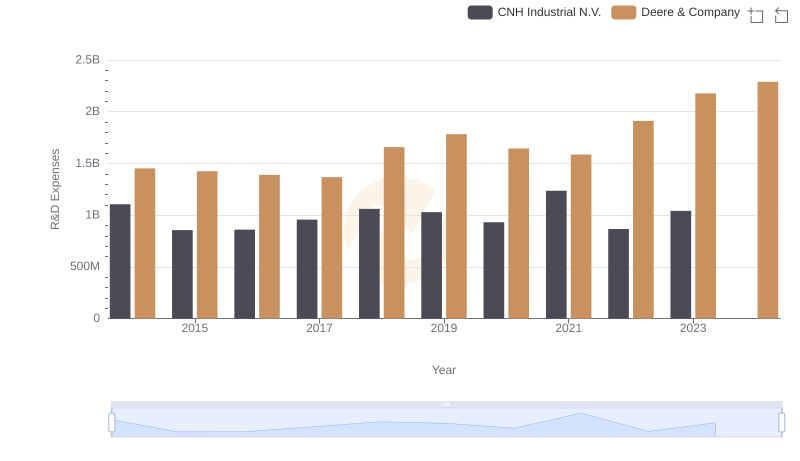Click the Deere & Company bar for 2021

pyautogui.click(x=581, y=237)
